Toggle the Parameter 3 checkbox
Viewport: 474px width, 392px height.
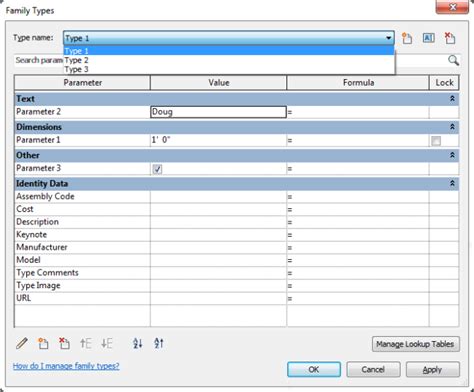pos(157,169)
